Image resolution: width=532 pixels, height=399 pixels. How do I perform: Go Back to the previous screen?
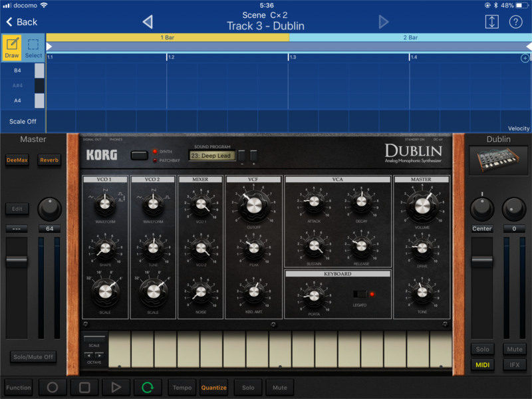pyautogui.click(x=22, y=22)
